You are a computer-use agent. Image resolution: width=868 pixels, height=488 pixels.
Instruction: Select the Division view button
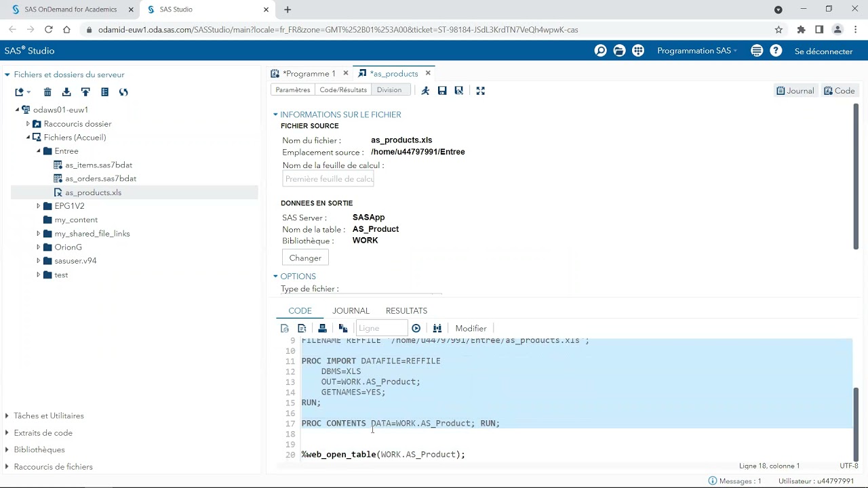(389, 90)
